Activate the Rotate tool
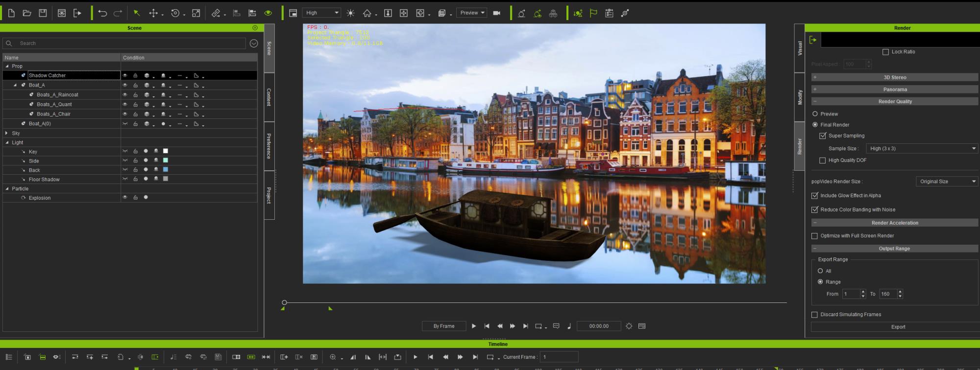This screenshot has width=980, height=370. pos(175,13)
